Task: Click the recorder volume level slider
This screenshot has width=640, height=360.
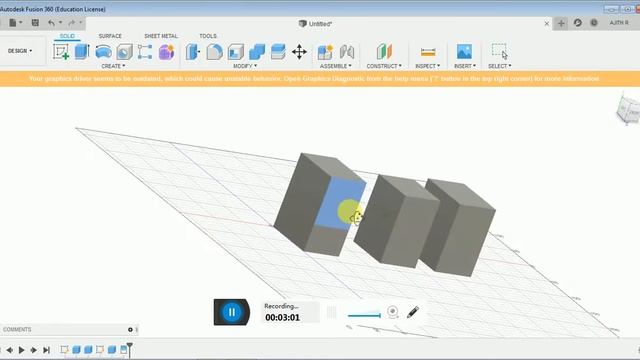Action: click(x=364, y=315)
